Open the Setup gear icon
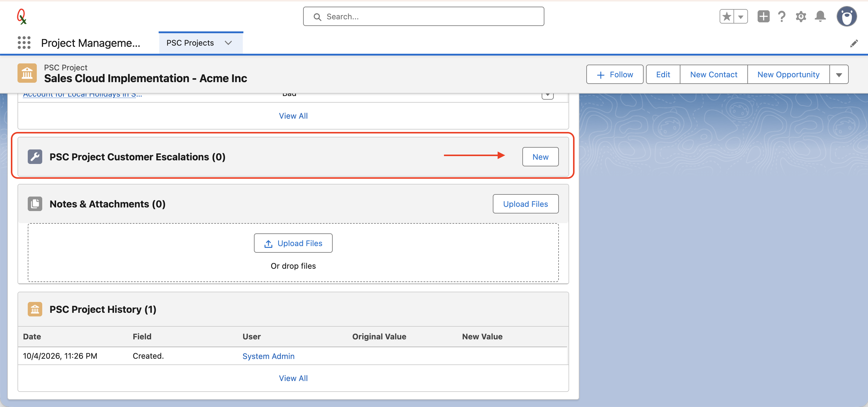Viewport: 868px width, 407px height. pyautogui.click(x=801, y=16)
